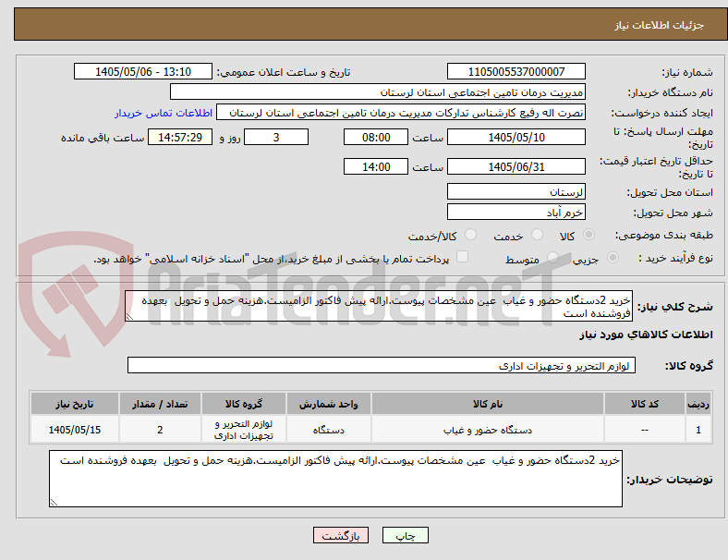The width and height of the screenshot is (728, 560).
Task: Toggle the اسناد خزانه اسلامی payment checkbox
Action: pyautogui.click(x=463, y=257)
